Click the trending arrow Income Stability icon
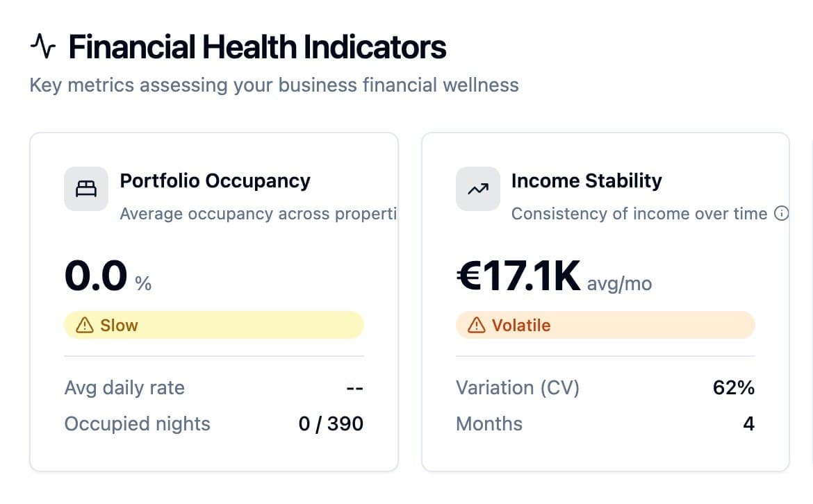Image resolution: width=813 pixels, height=504 pixels. pos(478,189)
